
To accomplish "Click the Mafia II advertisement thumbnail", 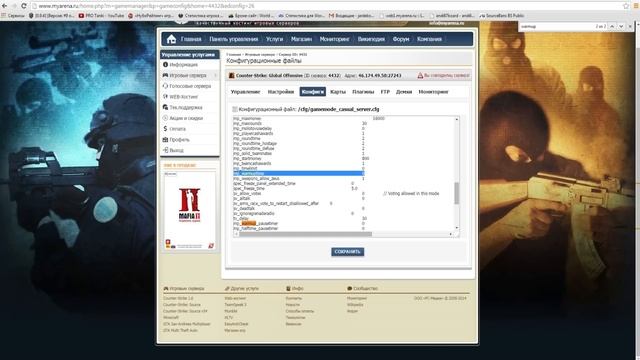I will 190,211.
